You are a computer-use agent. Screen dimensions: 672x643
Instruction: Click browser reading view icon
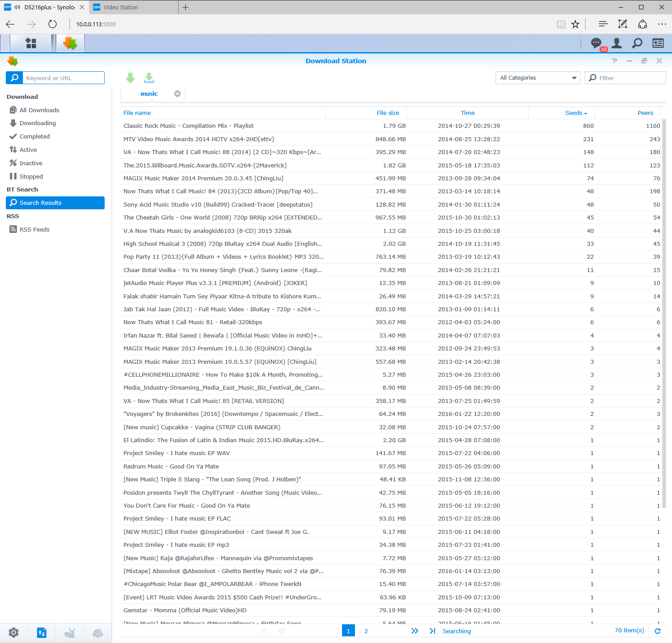coord(561,24)
